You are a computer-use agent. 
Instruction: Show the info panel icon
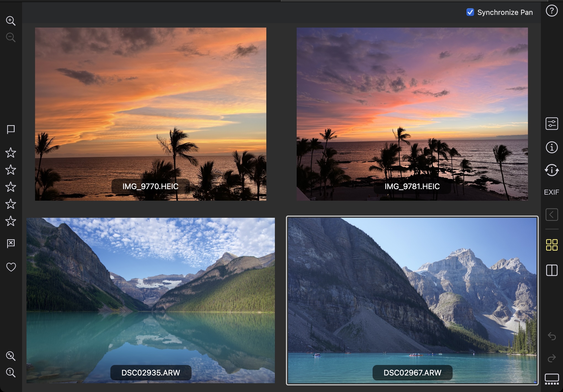(x=551, y=147)
